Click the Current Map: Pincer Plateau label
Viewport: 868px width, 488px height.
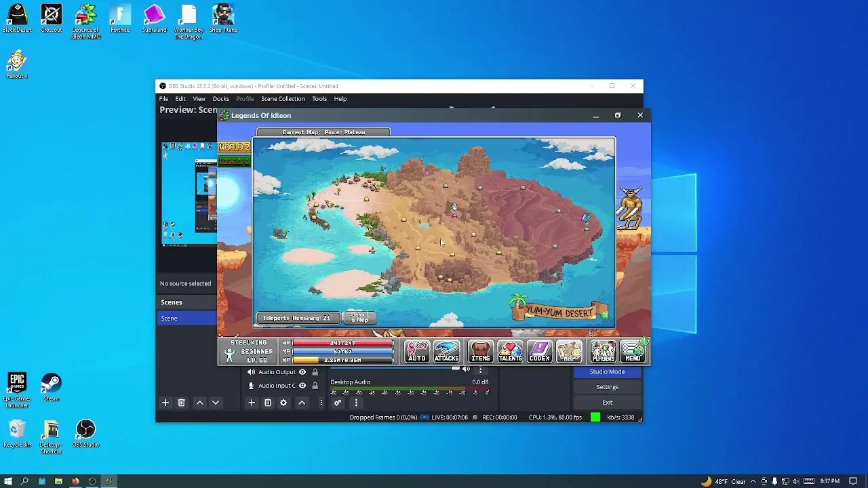[323, 132]
